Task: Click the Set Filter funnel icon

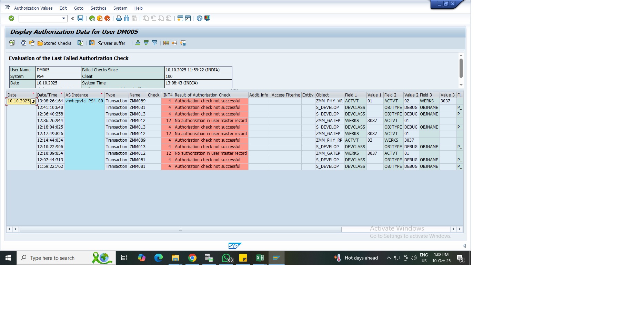Action: [x=154, y=43]
